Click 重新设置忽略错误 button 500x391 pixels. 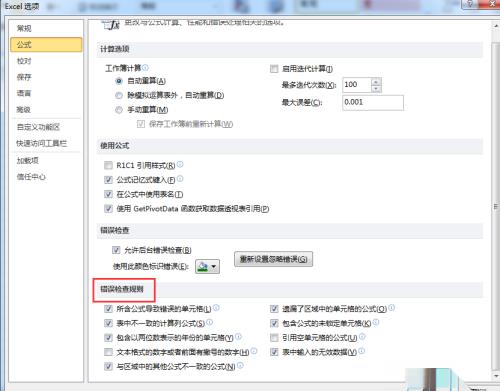click(x=273, y=259)
